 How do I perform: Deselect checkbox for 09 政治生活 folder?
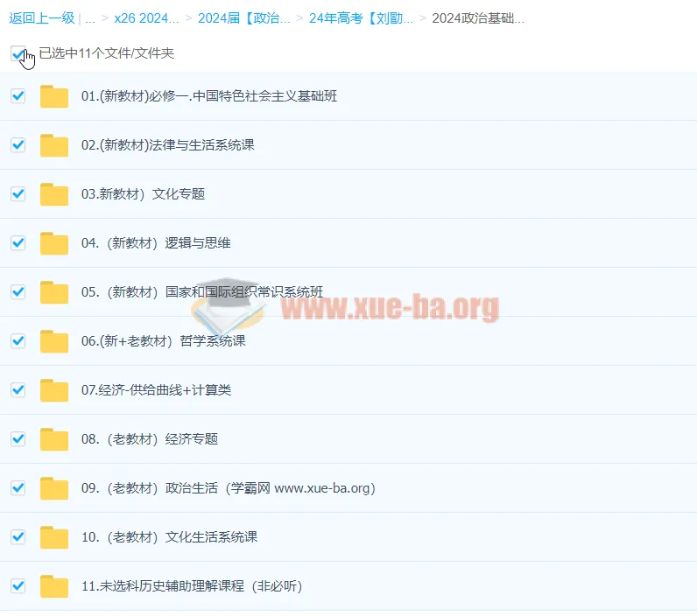[18, 488]
